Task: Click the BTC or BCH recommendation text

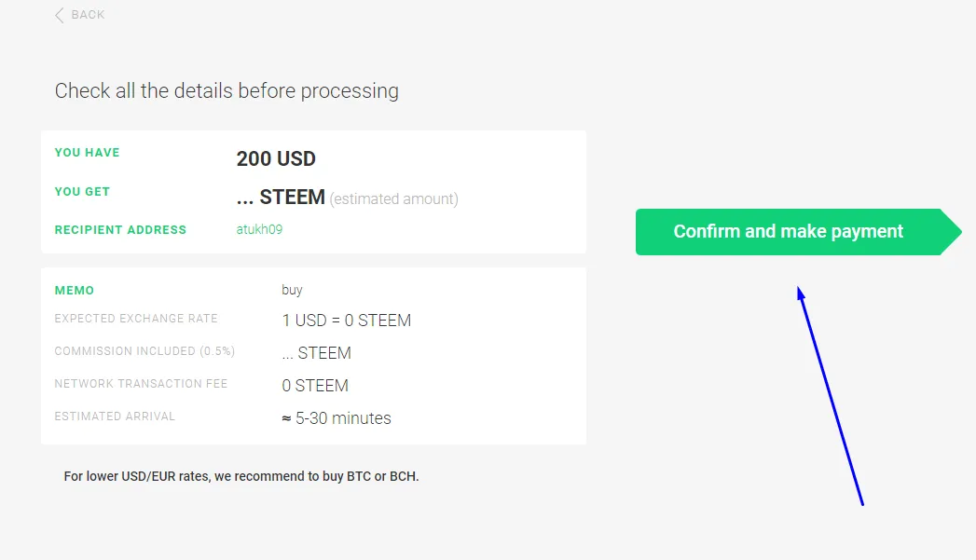Action: pos(241,476)
